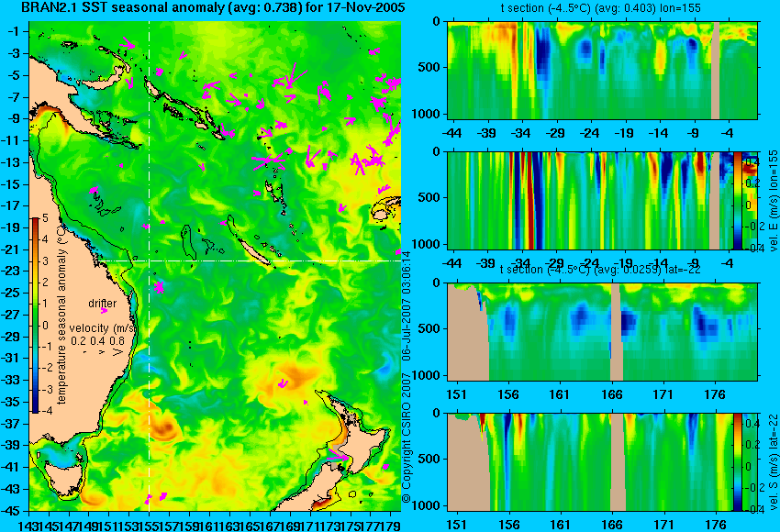Click the "-34" tick below the lon=155 temperature section
Viewport: 780px width, 532px height.
coord(521,133)
